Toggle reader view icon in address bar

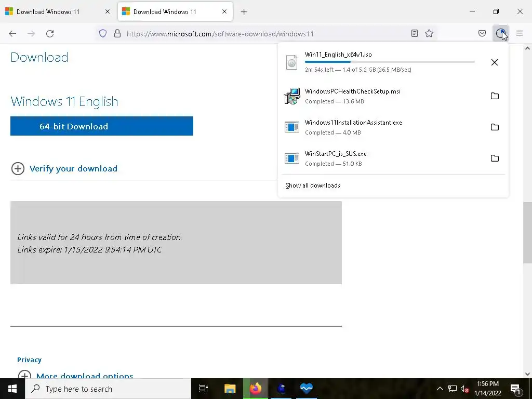[x=414, y=33]
